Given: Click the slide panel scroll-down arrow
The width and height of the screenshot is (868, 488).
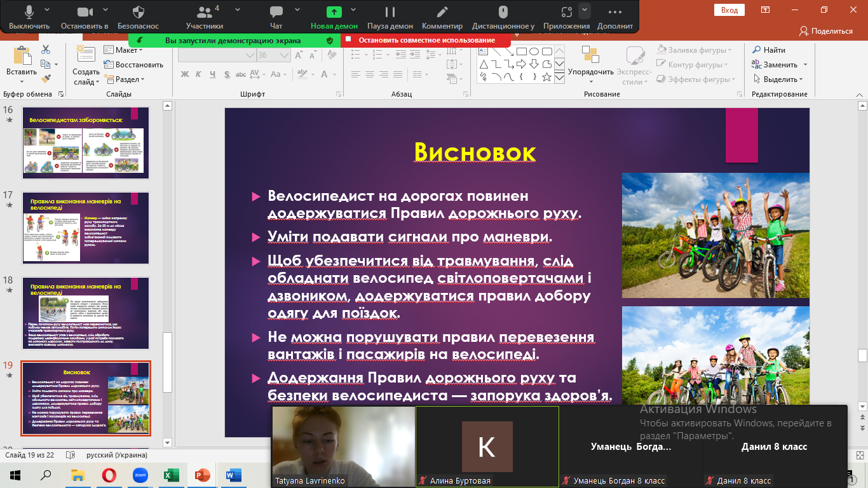Looking at the screenshot, I should pyautogui.click(x=168, y=442).
